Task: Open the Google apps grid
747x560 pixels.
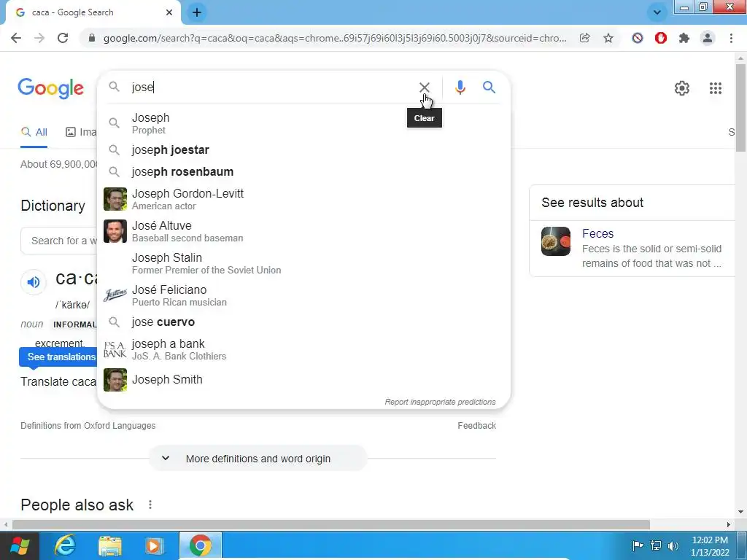Action: point(715,88)
